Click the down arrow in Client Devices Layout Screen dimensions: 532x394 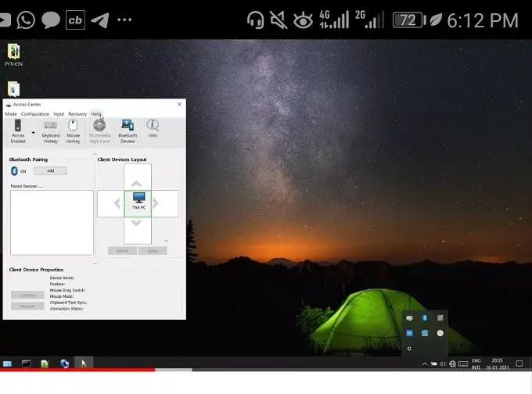(136, 223)
